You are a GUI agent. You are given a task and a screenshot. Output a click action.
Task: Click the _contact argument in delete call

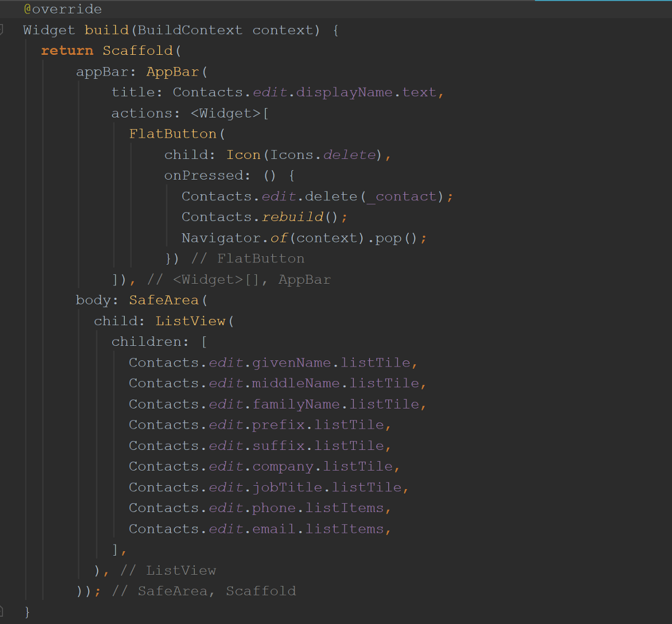click(x=401, y=196)
